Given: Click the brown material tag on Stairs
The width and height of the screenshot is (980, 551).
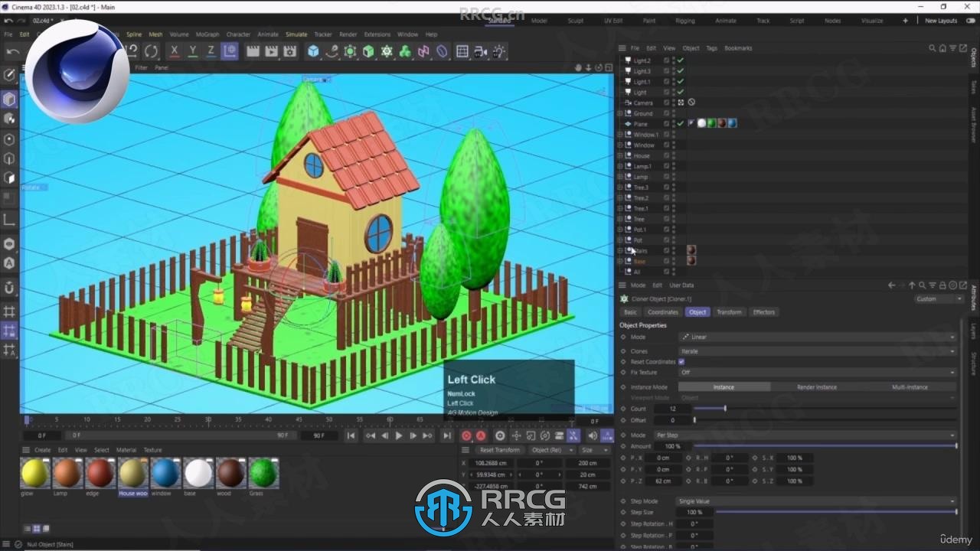Looking at the screenshot, I should pyautogui.click(x=691, y=250).
